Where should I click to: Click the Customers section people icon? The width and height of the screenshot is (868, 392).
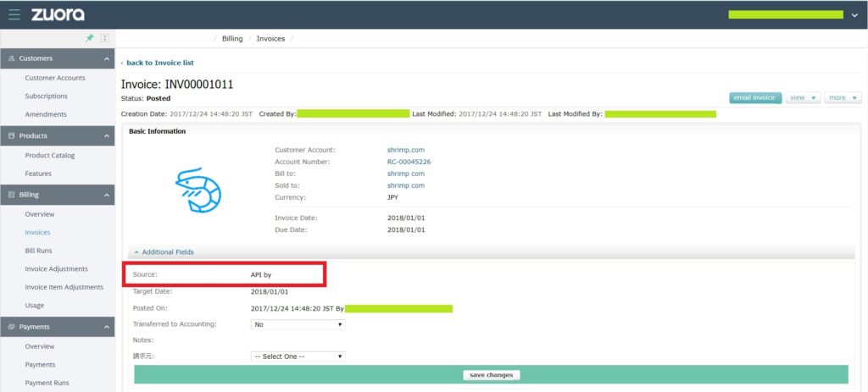(x=12, y=58)
